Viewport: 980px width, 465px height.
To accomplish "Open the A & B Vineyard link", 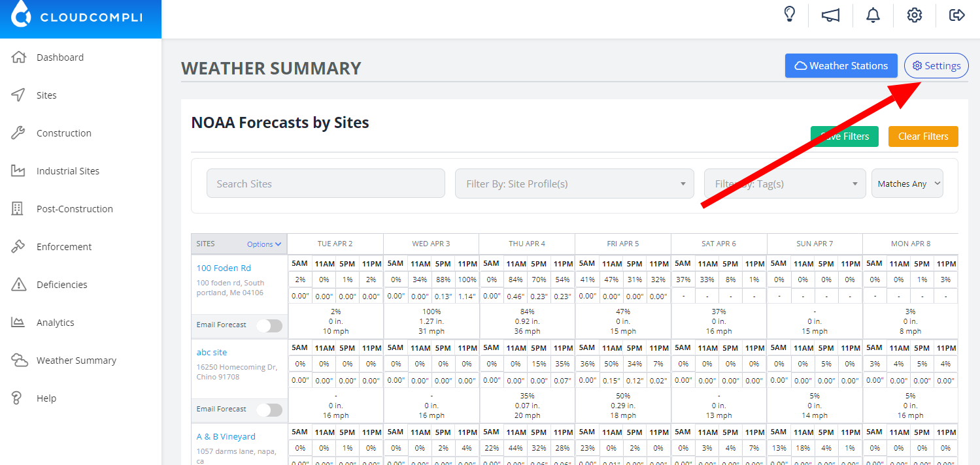I will click(x=226, y=436).
